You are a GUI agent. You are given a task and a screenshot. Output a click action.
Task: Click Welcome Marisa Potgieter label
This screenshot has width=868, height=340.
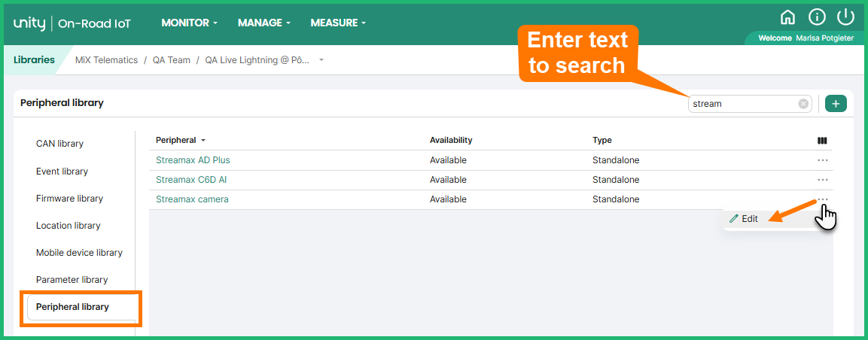click(x=806, y=38)
